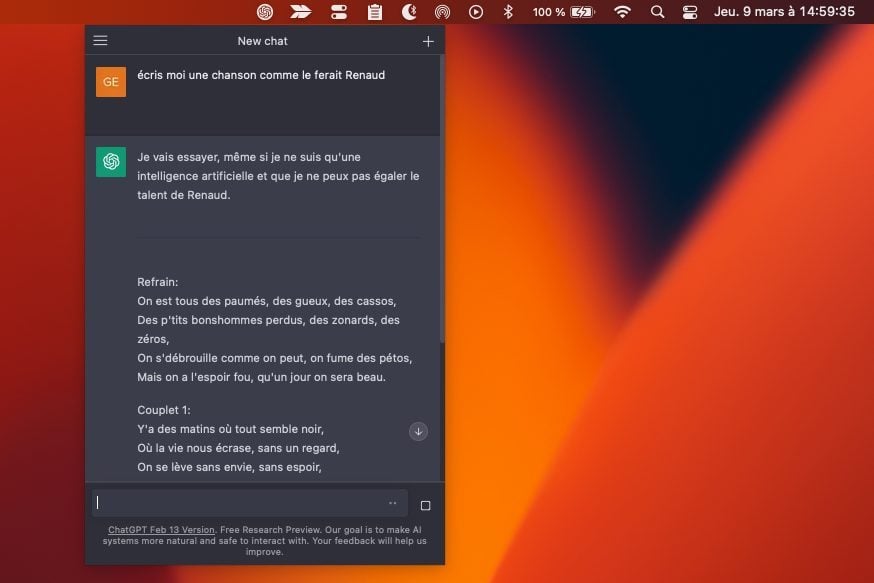Open date and time notification panel
Screen dimensions: 874x583
784,12
